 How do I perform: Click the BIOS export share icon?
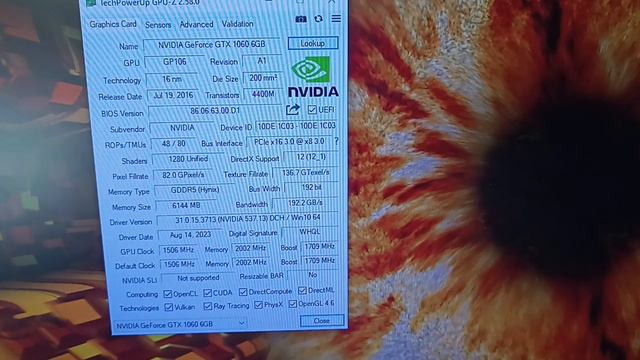click(x=293, y=109)
